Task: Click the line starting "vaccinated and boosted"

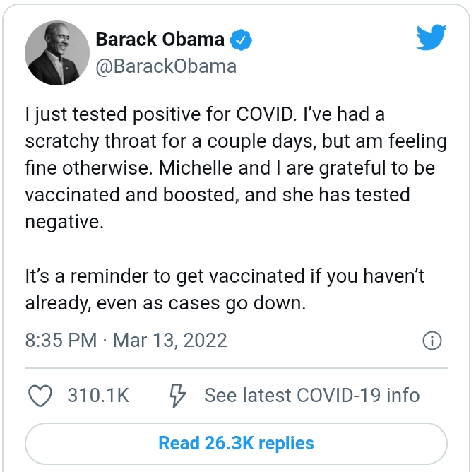Action: pos(218,195)
